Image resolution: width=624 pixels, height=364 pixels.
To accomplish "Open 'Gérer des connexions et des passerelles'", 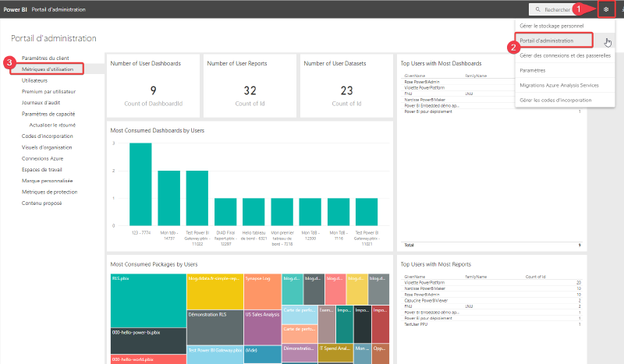I will coord(565,55).
